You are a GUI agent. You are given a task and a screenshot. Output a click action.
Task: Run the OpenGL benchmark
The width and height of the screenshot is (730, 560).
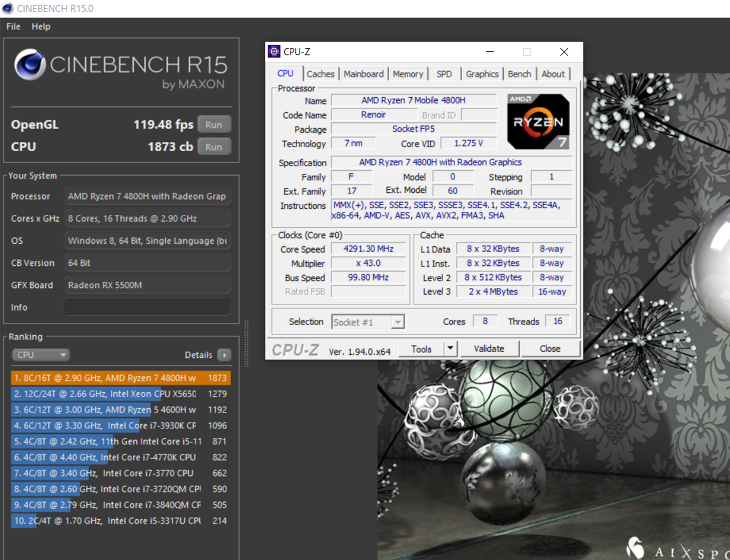click(214, 125)
